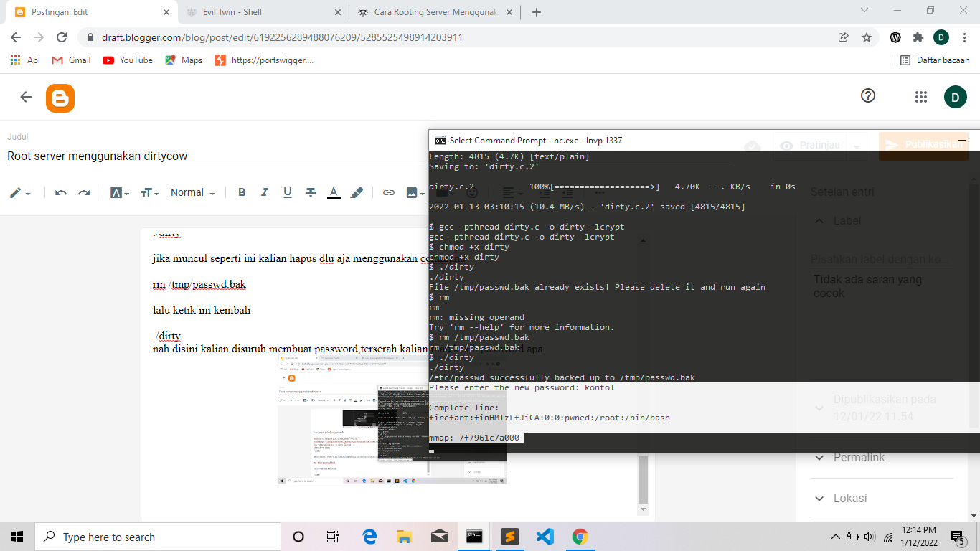Open the text background highlight color
The height and width of the screenshot is (551, 980).
(x=357, y=192)
